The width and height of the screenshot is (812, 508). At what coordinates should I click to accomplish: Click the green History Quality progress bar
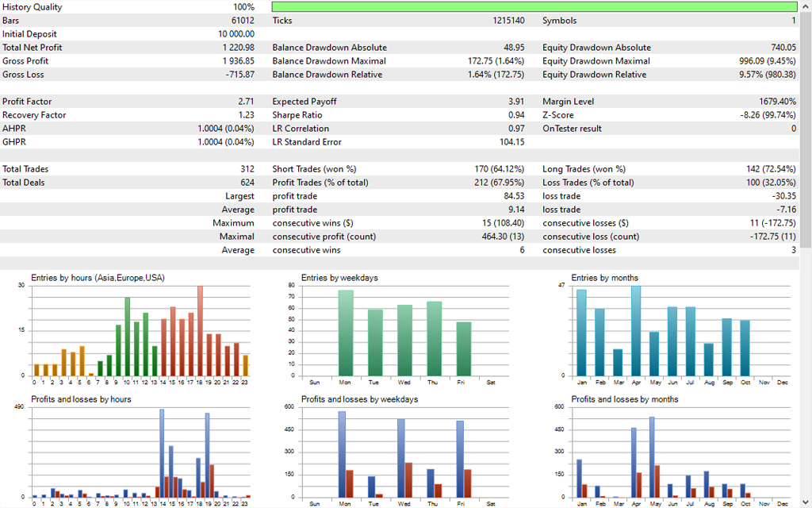coord(534,7)
